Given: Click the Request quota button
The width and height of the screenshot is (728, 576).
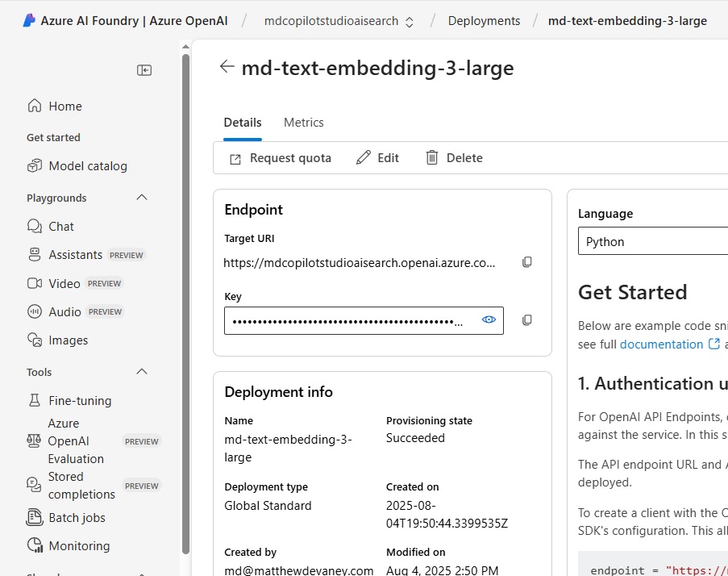Looking at the screenshot, I should 281,158.
